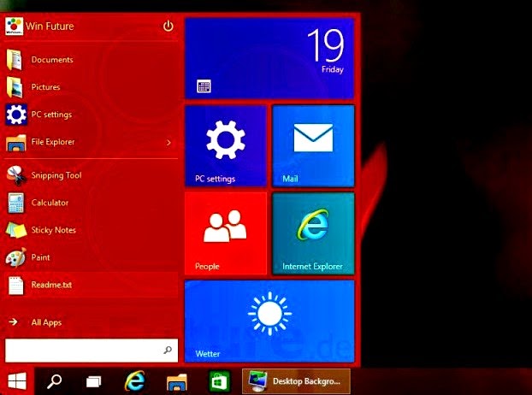
Task: Open Task View icon on taskbar
Action: pyautogui.click(x=93, y=382)
